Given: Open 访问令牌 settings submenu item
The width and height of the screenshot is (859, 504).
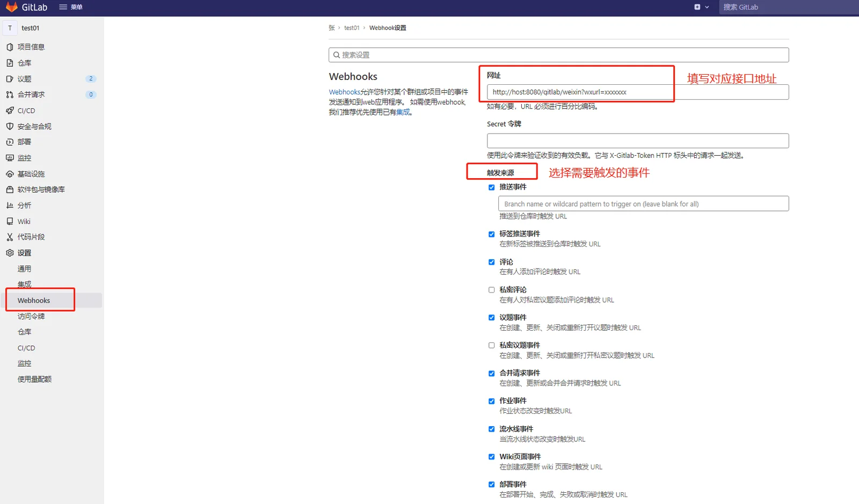Looking at the screenshot, I should [31, 316].
